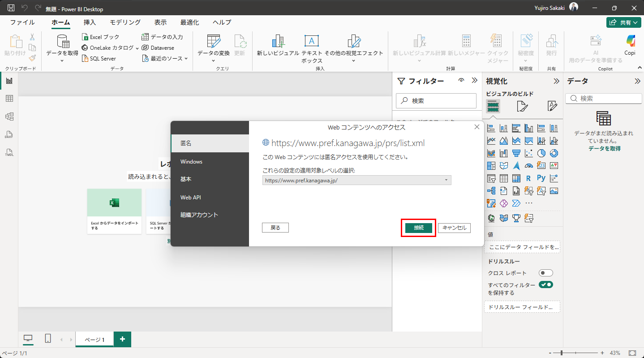Expand その他の視覚エフェクト dropdown
This screenshot has height=358, width=644.
point(354,60)
